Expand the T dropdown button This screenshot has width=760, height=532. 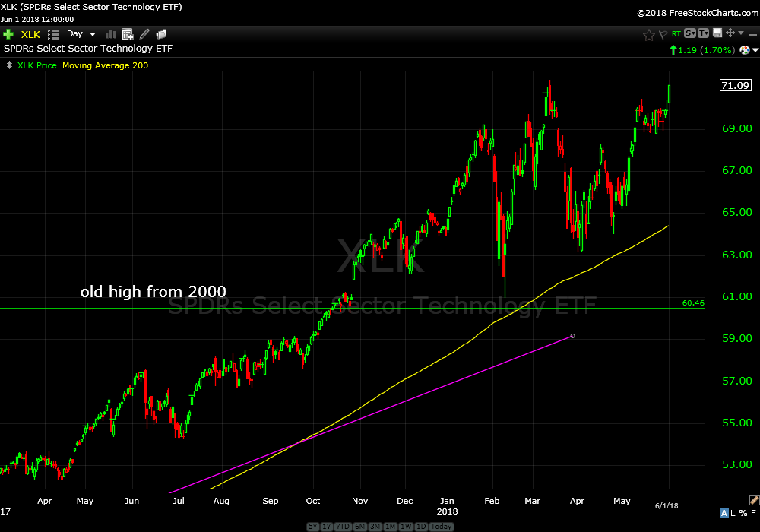(x=703, y=33)
